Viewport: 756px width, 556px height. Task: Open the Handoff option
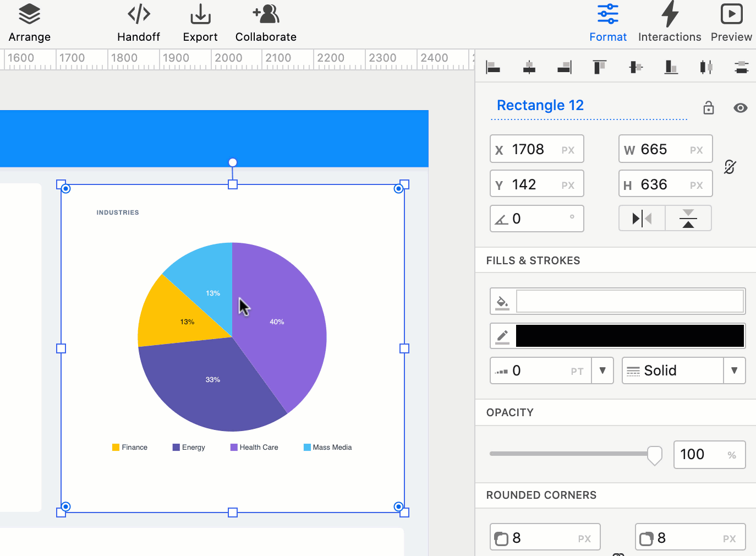(139, 23)
